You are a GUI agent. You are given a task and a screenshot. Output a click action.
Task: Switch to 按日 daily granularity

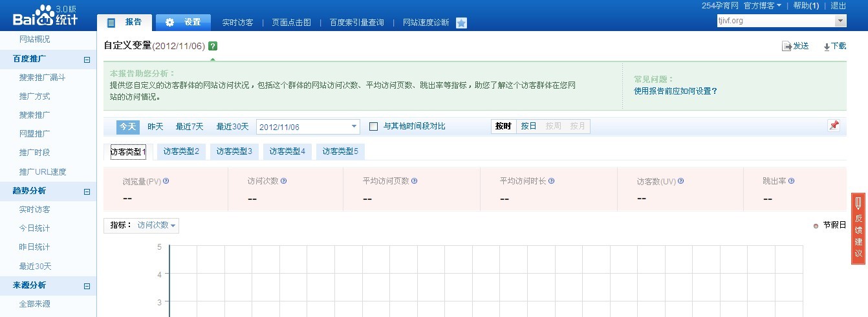pos(528,126)
